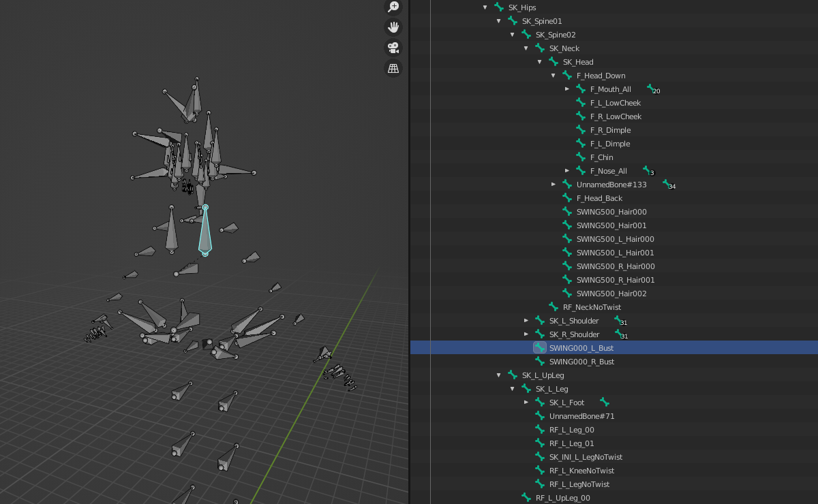Select the SWING500_Hair001 bone
This screenshot has height=504, width=818.
coord(611,225)
